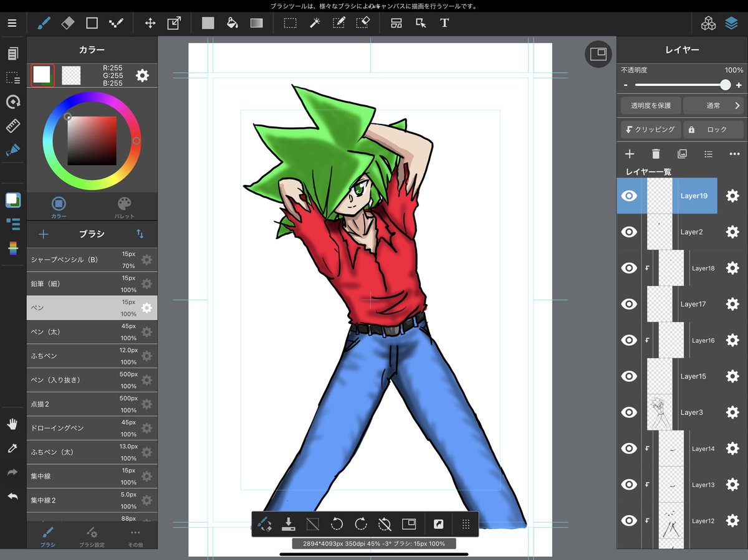The width and height of the screenshot is (748, 560).
Task: Hide Layer19 with its eye icon
Action: pyautogui.click(x=629, y=196)
